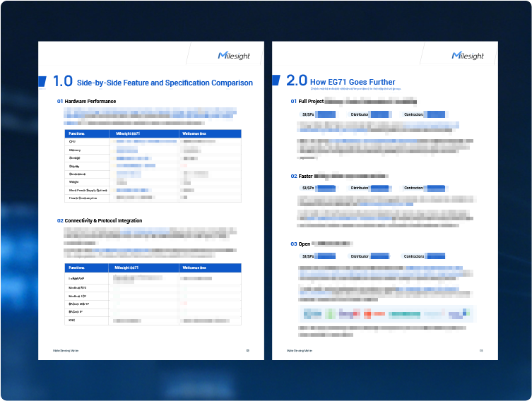Click the Modbus TCP row label

tap(78, 296)
